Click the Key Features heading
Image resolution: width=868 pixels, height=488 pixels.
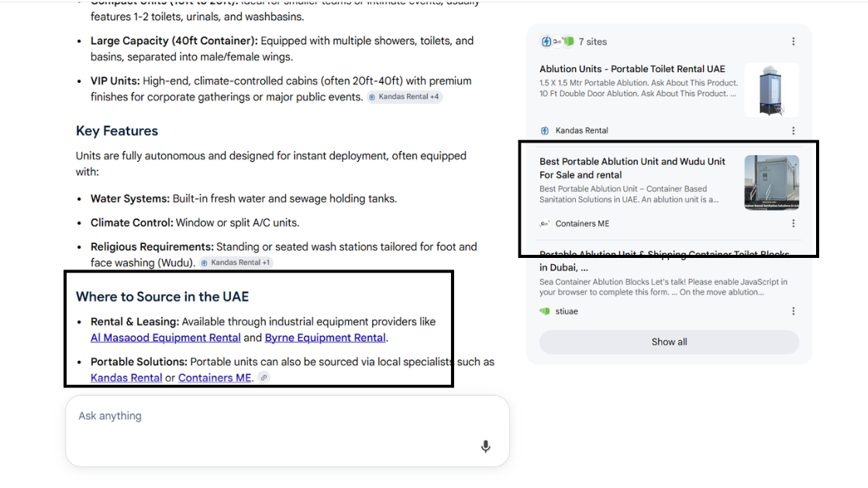coord(117,131)
